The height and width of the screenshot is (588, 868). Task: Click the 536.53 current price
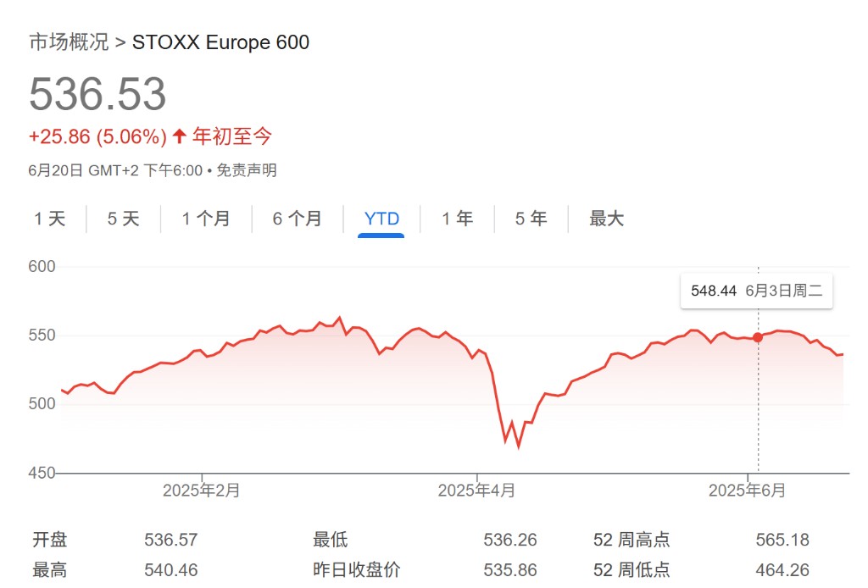[97, 93]
